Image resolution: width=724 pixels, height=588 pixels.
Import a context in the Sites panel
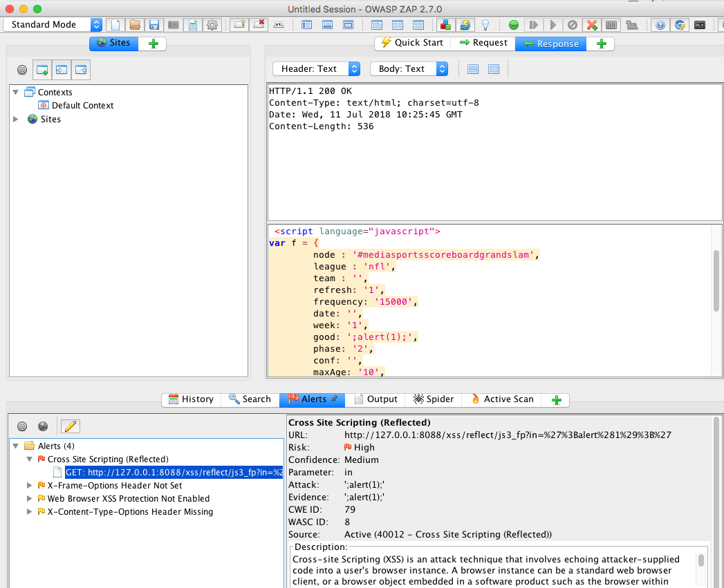[62, 70]
